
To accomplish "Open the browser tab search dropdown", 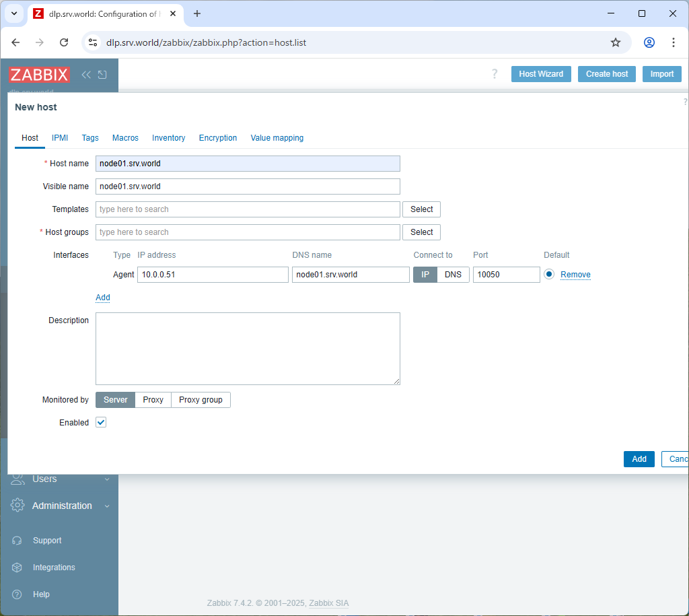I will (x=13, y=13).
